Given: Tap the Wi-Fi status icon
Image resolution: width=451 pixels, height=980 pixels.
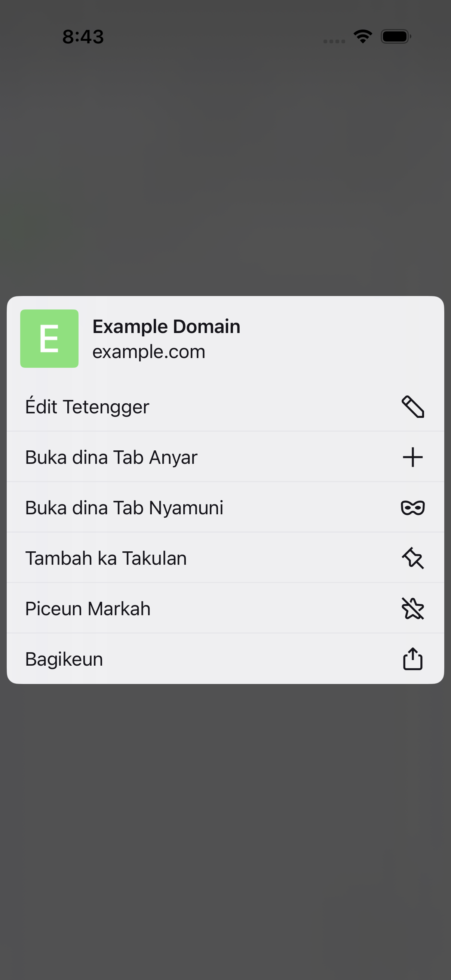Looking at the screenshot, I should tap(363, 37).
